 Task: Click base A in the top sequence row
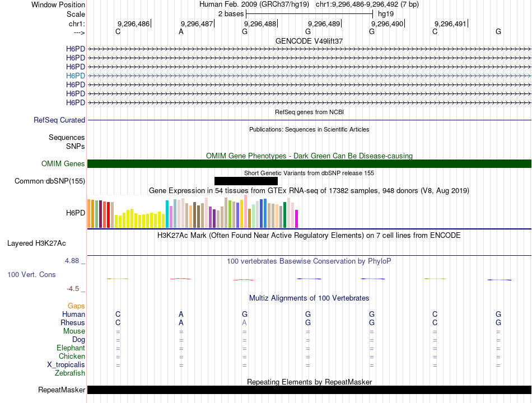181,31
